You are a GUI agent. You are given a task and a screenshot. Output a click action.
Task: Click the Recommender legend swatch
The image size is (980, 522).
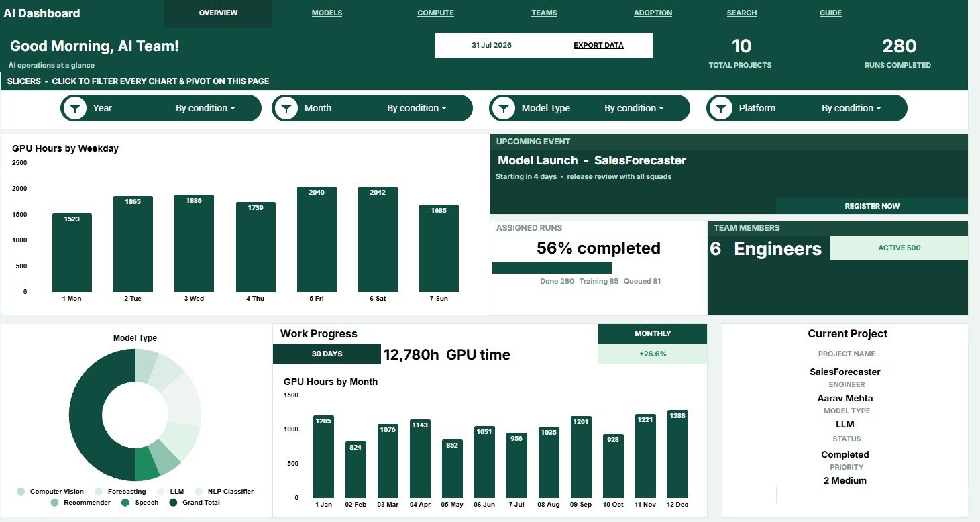coord(55,502)
